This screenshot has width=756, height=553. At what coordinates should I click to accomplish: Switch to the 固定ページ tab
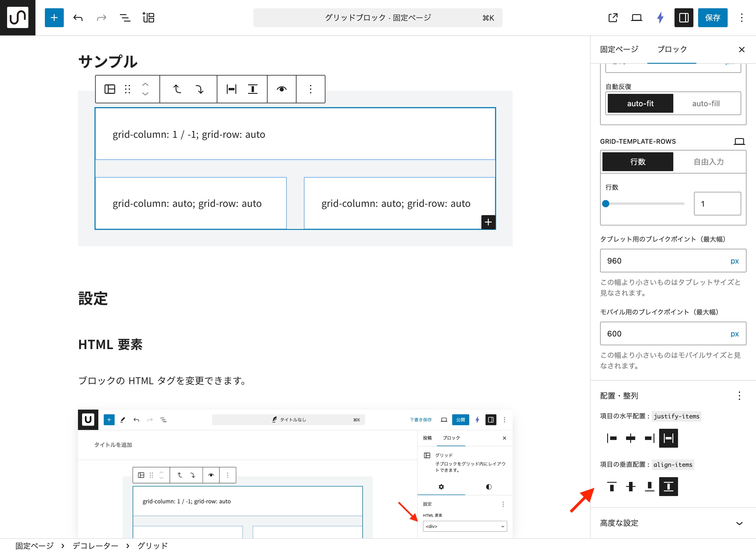619,49
